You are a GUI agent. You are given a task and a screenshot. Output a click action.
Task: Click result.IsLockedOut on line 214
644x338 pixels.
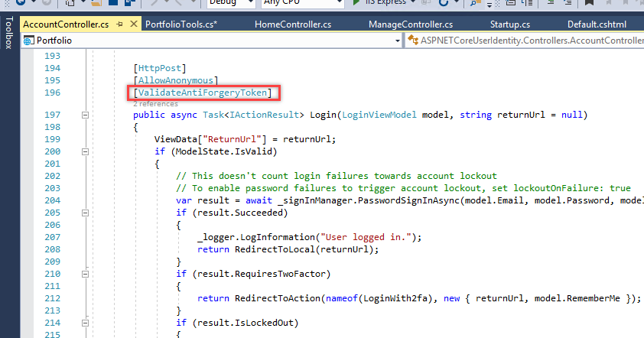pyautogui.click(x=246, y=323)
